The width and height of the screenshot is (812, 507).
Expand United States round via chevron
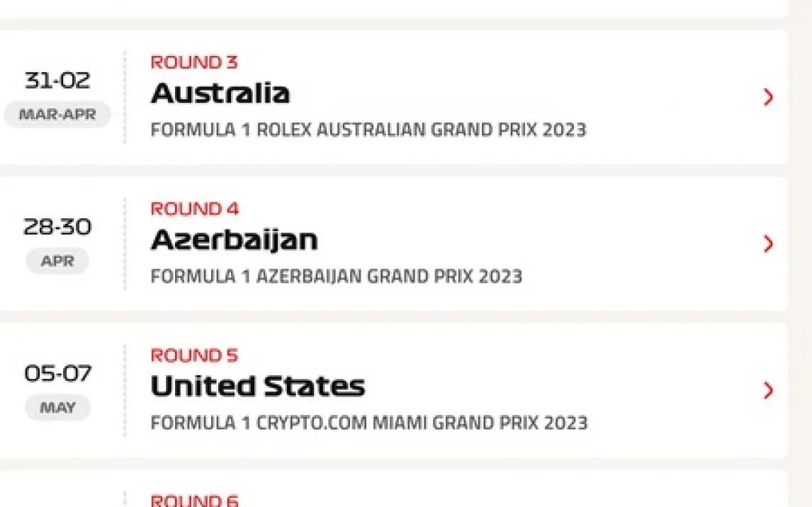click(x=768, y=390)
